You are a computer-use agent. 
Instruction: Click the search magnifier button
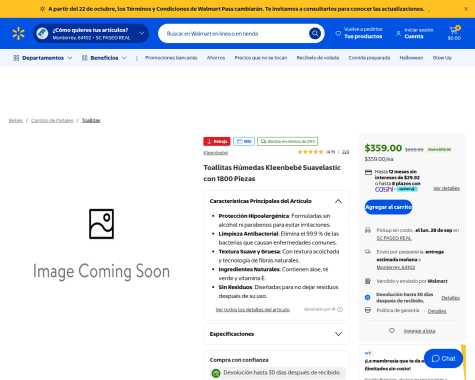pyautogui.click(x=315, y=33)
